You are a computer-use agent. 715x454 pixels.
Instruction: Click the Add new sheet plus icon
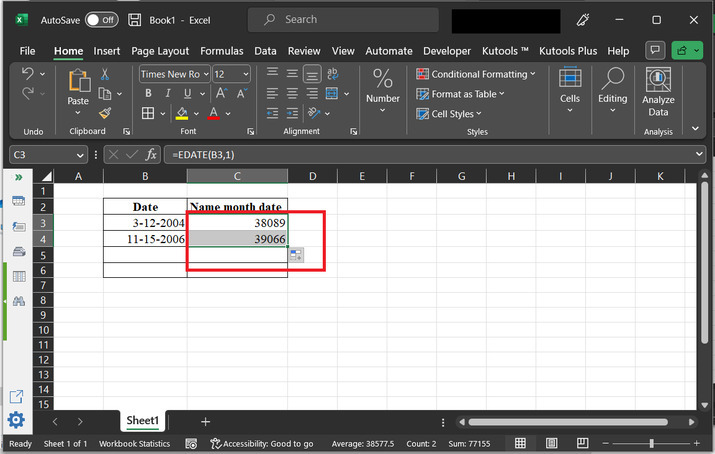206,422
